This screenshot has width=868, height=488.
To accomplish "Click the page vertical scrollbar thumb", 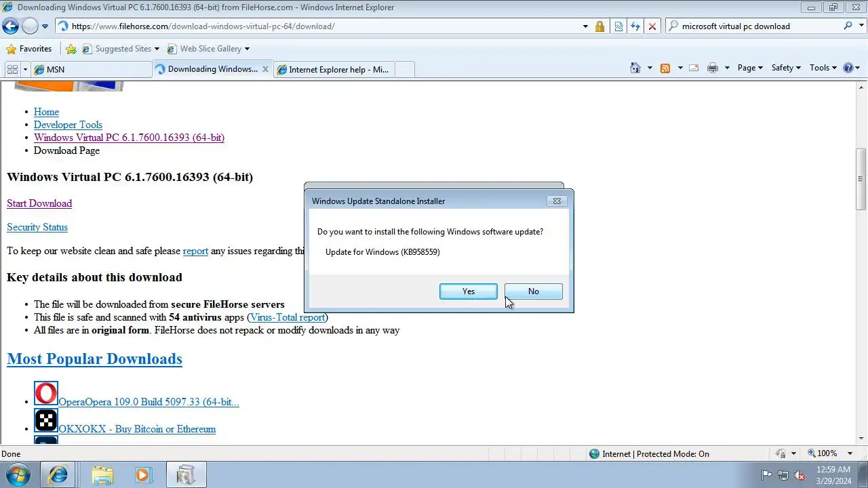I will coord(862,180).
